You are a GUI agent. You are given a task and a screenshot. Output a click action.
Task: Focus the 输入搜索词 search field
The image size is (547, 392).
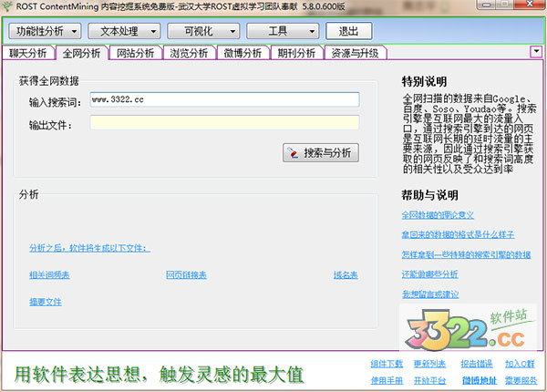(x=224, y=99)
